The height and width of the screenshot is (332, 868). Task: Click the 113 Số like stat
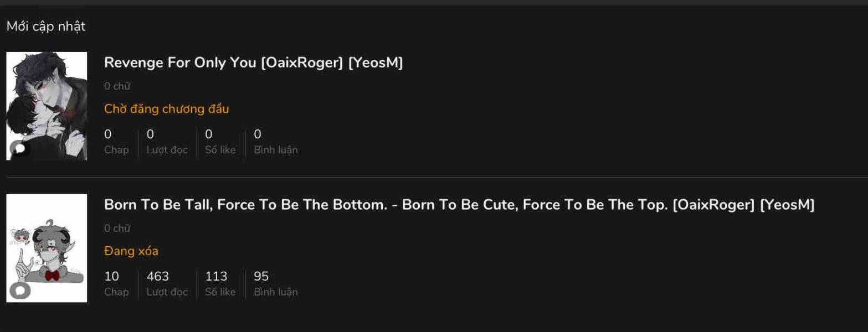click(x=220, y=283)
